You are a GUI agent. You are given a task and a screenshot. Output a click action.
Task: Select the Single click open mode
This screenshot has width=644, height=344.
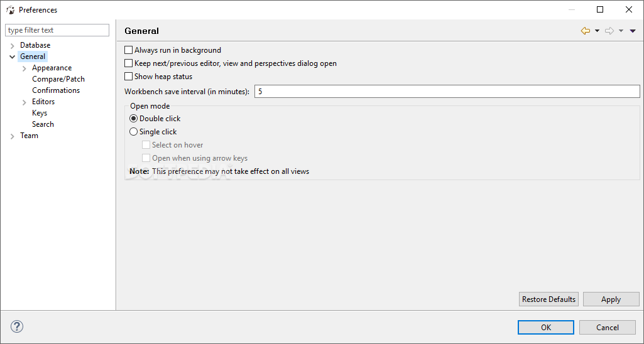[133, 132]
